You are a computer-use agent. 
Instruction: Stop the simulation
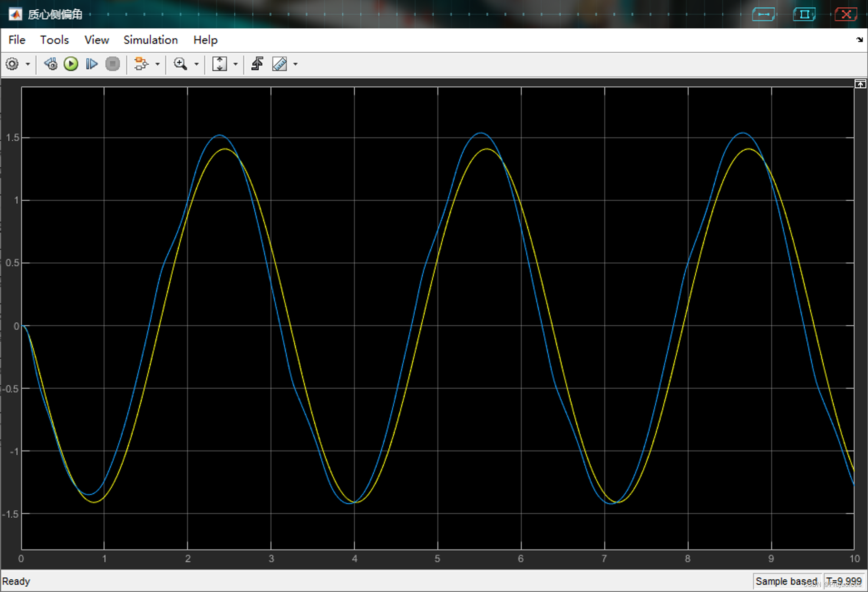click(112, 64)
